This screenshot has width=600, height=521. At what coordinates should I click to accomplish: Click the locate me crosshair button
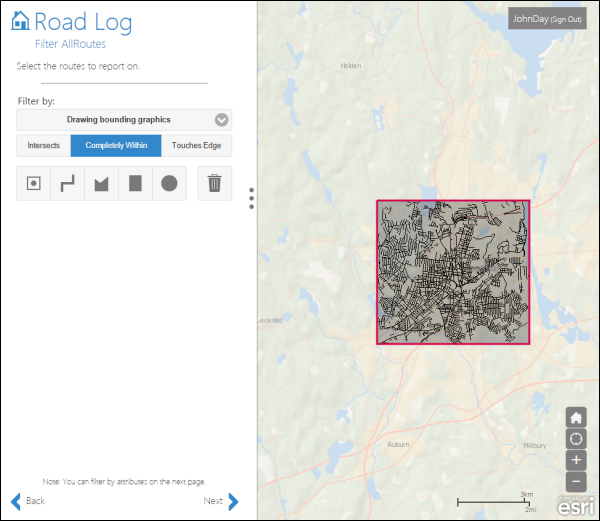(577, 439)
